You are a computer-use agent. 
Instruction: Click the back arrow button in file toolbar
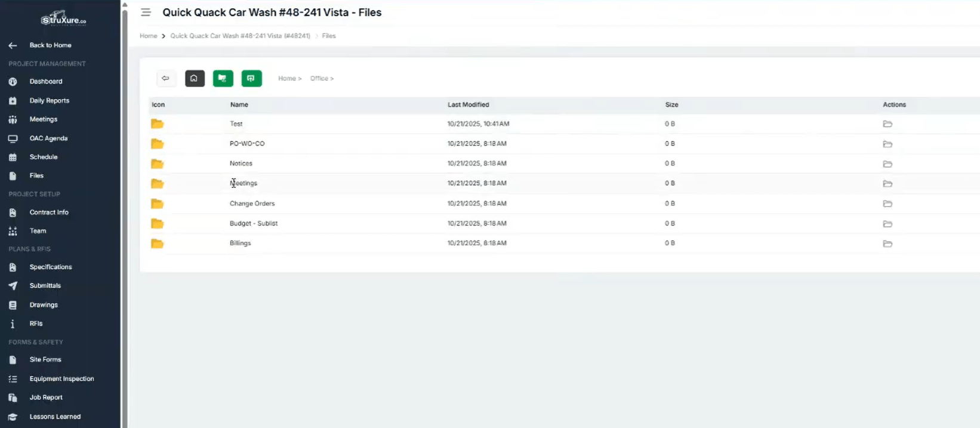[x=166, y=78]
